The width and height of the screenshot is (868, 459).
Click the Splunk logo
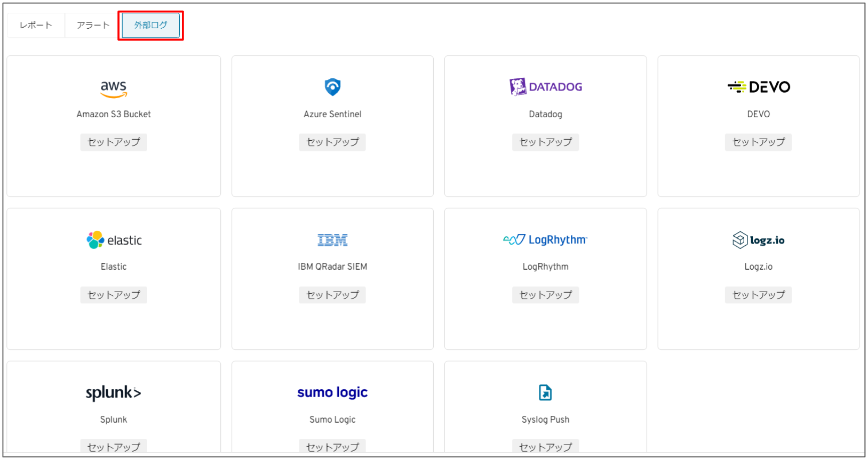coord(114,393)
